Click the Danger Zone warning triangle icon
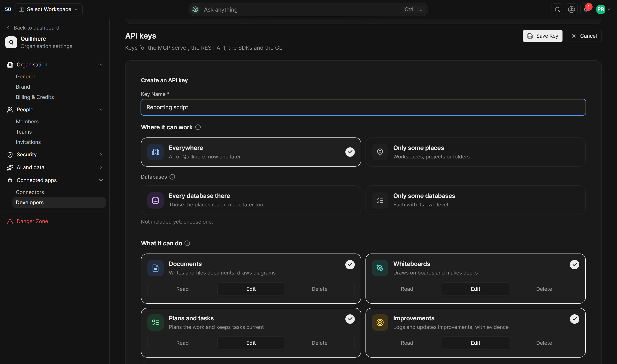This screenshot has height=364, width=617. (x=10, y=221)
